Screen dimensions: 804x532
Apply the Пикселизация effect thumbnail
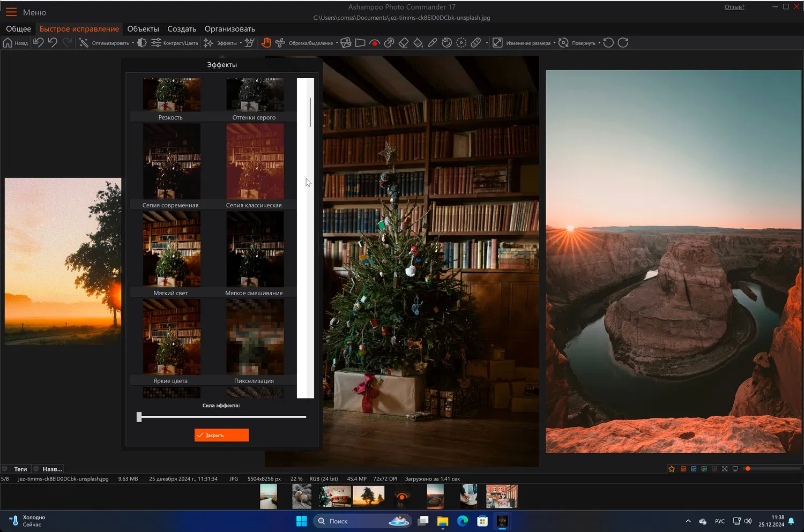click(255, 337)
